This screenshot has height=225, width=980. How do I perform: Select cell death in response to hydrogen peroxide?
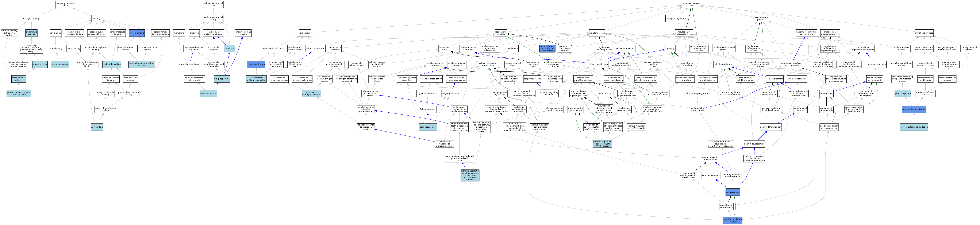click(444, 144)
